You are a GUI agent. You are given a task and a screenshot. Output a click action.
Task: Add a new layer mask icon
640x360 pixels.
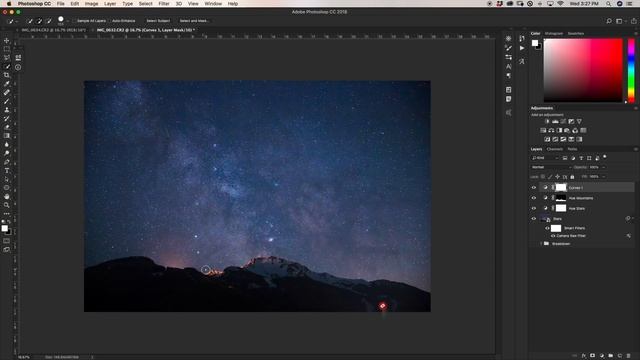click(x=593, y=356)
